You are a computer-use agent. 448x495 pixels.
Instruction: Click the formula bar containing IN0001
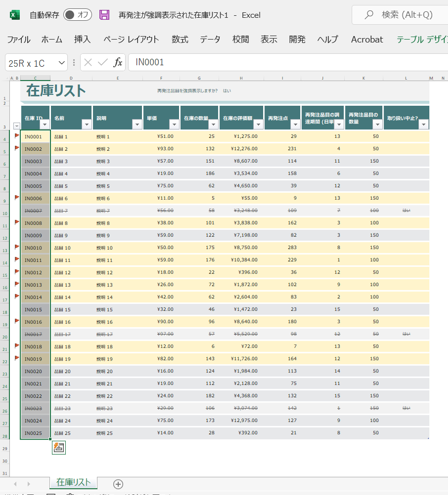(288, 62)
